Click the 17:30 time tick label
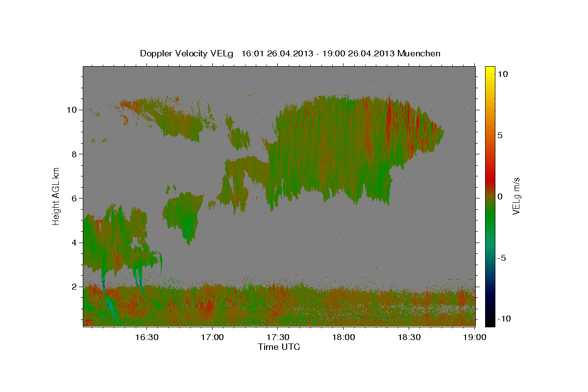Viewport: 588px width, 392px height. [x=278, y=337]
